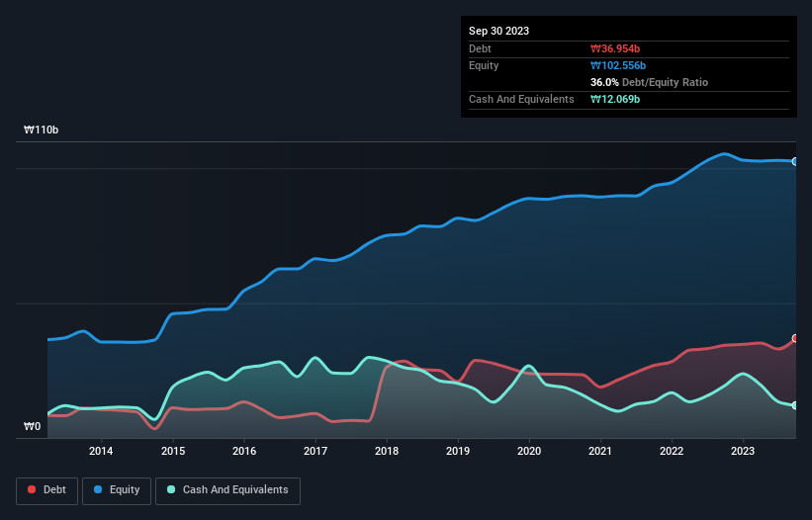Click the ₩12.069b cash value
This screenshot has width=812, height=520.
pos(615,99)
